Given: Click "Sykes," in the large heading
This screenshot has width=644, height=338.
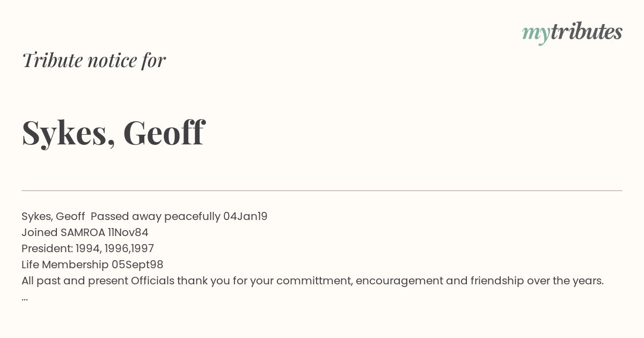Looking at the screenshot, I should click(69, 134).
